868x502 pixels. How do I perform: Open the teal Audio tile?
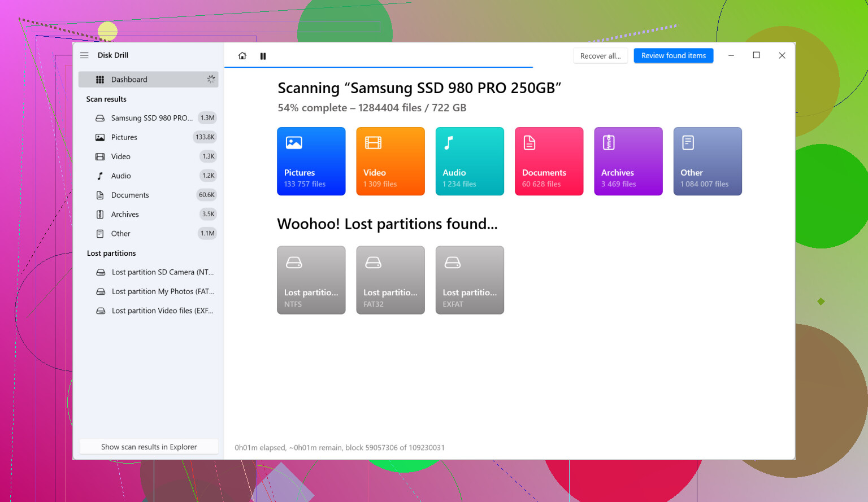[x=470, y=161]
